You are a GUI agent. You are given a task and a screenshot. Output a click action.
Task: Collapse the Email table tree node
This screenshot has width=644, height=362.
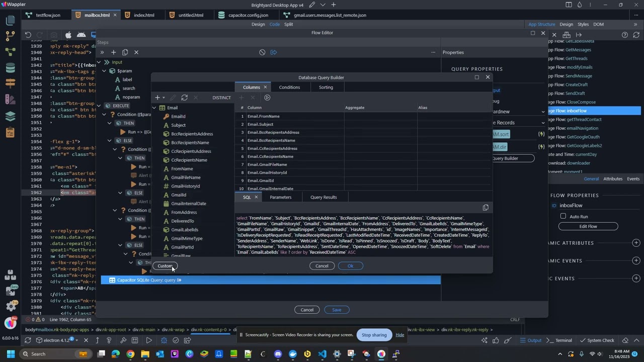(x=154, y=108)
